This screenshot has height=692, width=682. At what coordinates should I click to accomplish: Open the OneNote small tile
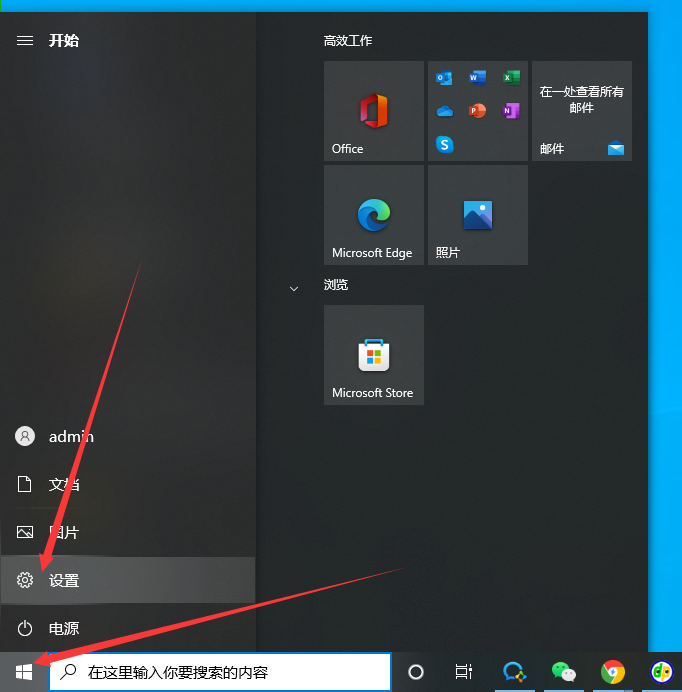tap(511, 111)
